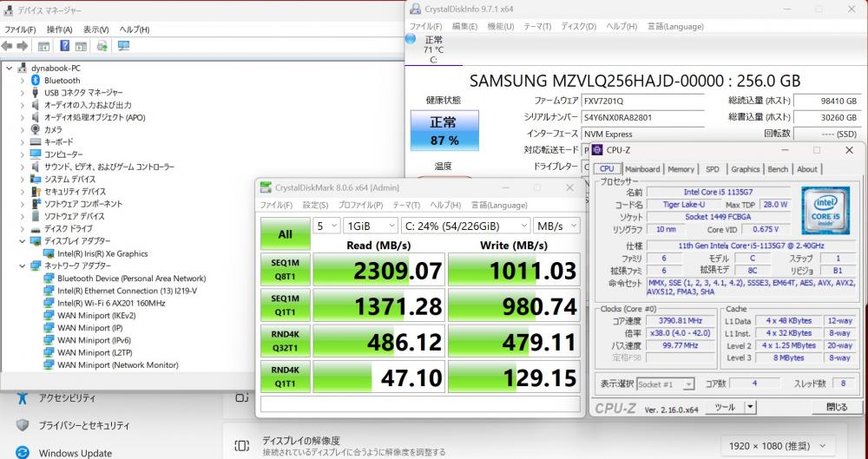Click update driver icon in Device Manager toolbar
The height and width of the screenshot is (459, 868).
pyautogui.click(x=102, y=46)
